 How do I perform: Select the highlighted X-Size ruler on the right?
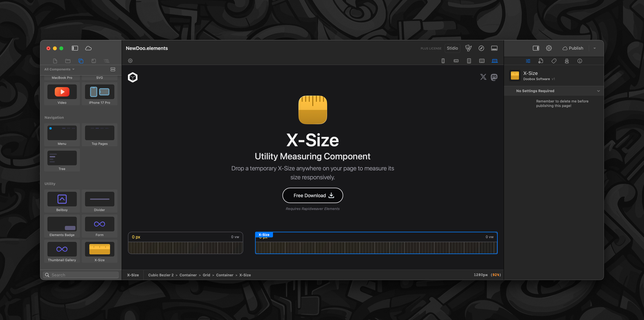click(x=376, y=243)
